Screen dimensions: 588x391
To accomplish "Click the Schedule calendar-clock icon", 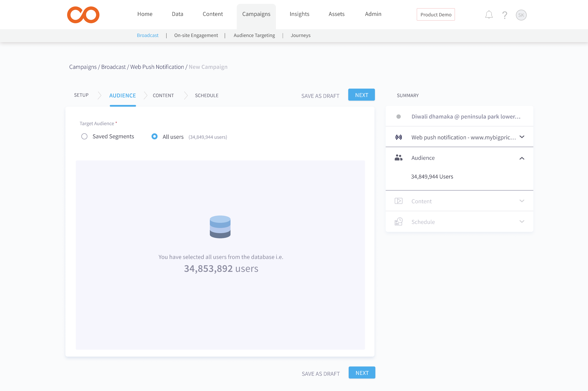I will pyautogui.click(x=398, y=222).
